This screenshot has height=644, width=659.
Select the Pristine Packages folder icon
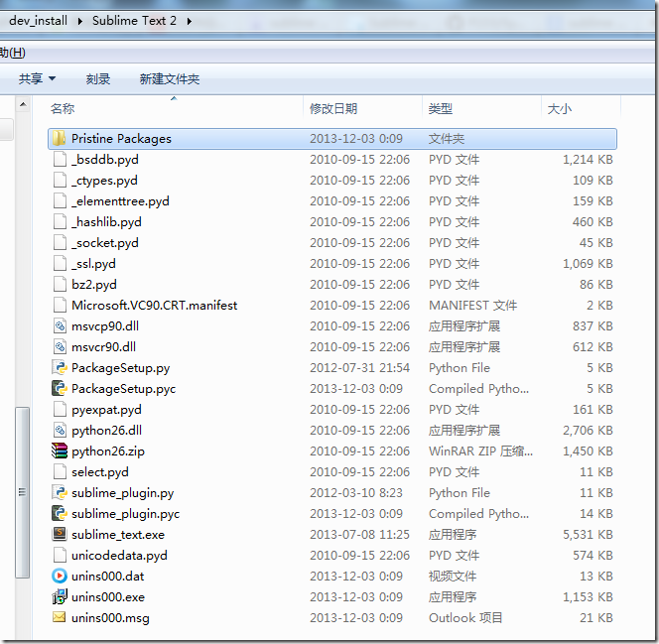pos(60,138)
